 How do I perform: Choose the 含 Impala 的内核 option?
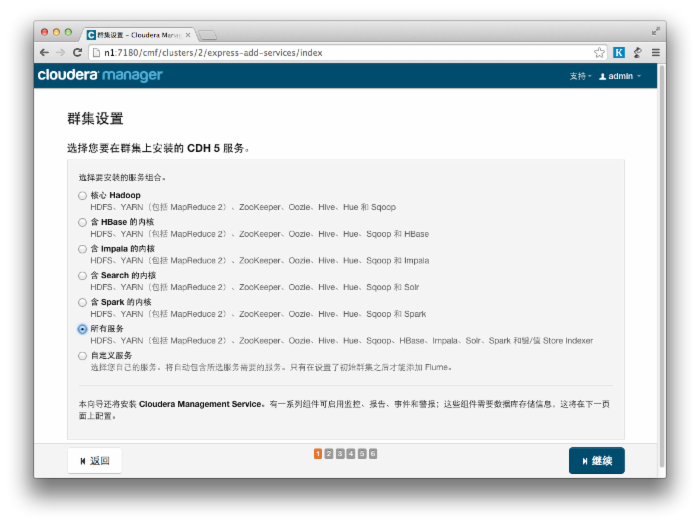tap(82, 249)
